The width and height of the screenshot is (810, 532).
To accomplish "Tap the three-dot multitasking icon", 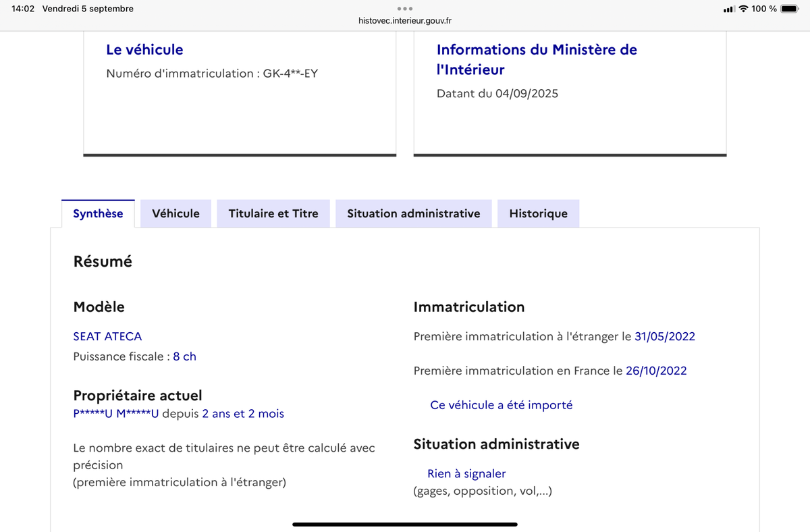I will pyautogui.click(x=405, y=9).
